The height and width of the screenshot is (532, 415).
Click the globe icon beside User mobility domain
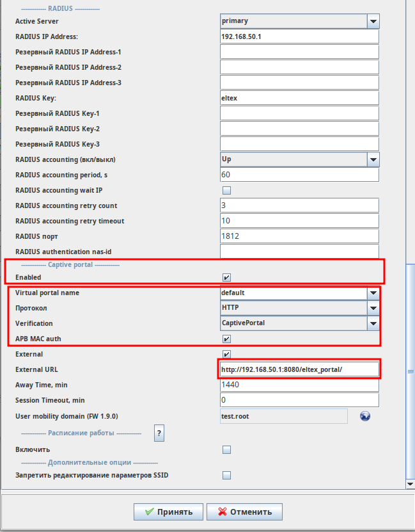(x=365, y=416)
